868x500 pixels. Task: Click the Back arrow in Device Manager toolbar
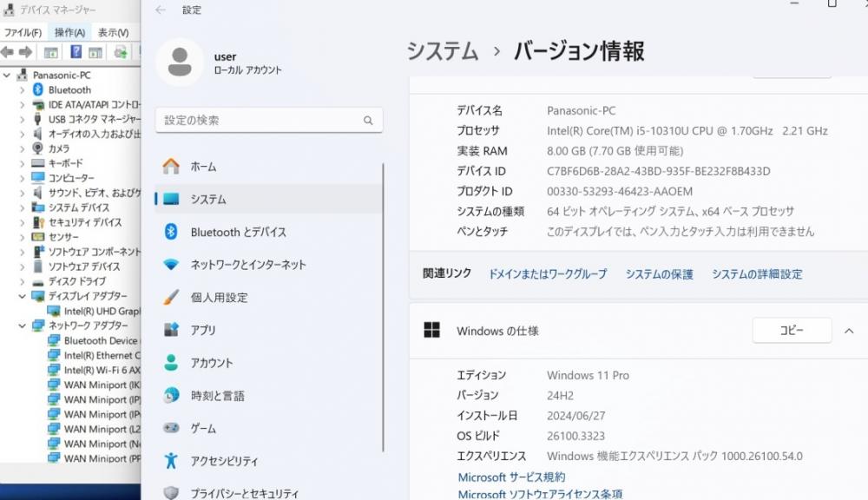click(x=7, y=52)
